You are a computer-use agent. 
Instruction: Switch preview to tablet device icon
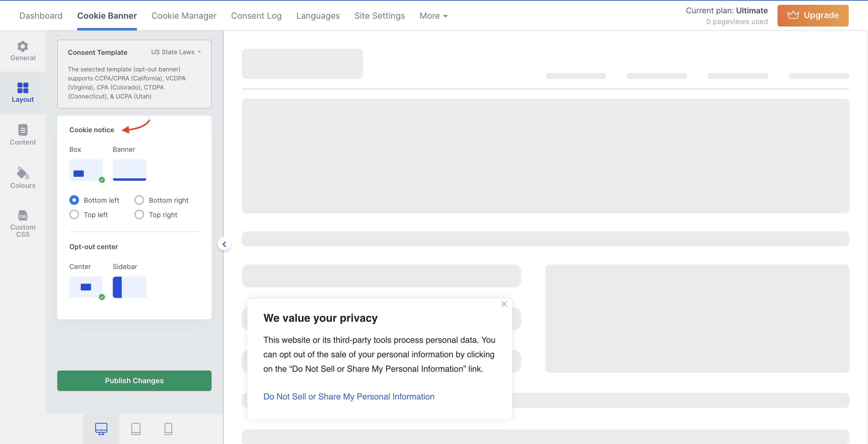(136, 429)
